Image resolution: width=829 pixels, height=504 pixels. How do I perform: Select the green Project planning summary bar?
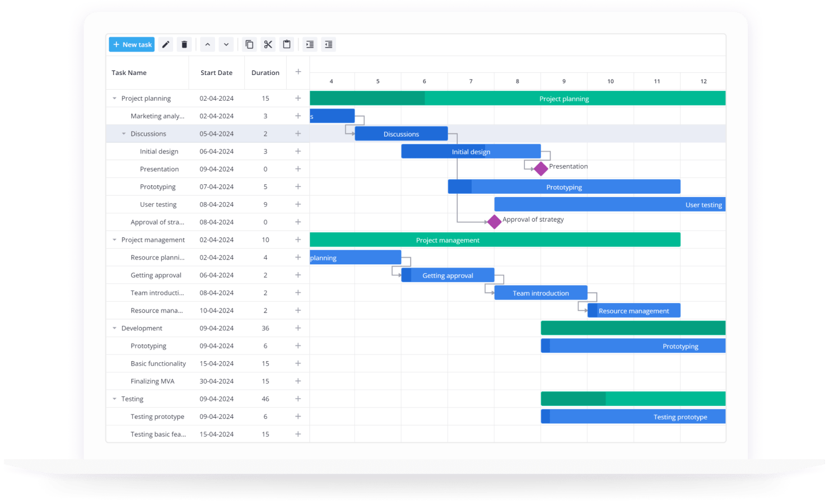(x=518, y=99)
